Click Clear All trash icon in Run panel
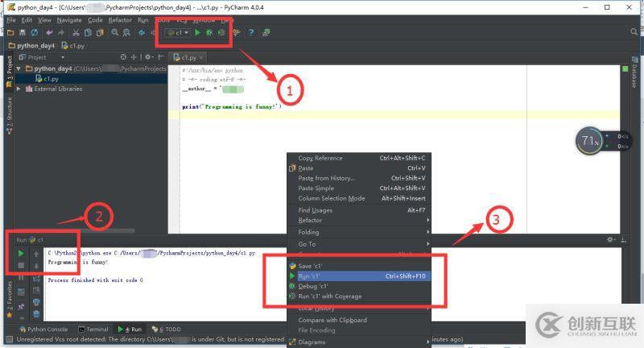The image size is (644, 348). [36, 314]
